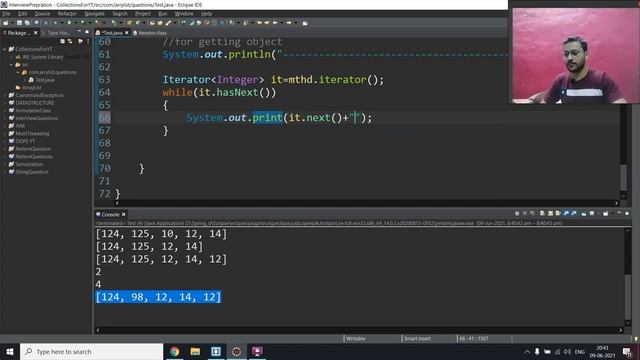Click the Terminate icon in Console toolbar
640x360 pixels.
(517, 213)
